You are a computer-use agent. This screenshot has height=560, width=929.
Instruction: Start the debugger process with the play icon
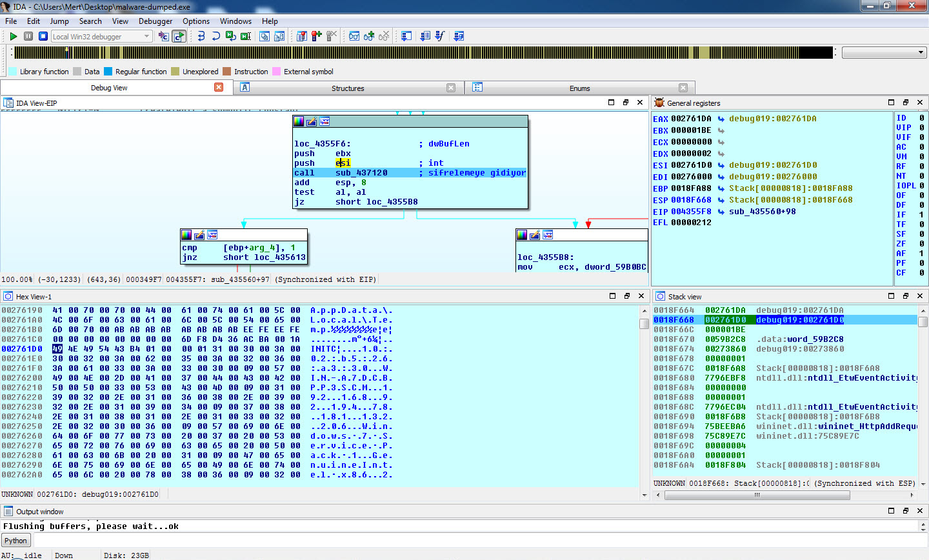point(13,36)
